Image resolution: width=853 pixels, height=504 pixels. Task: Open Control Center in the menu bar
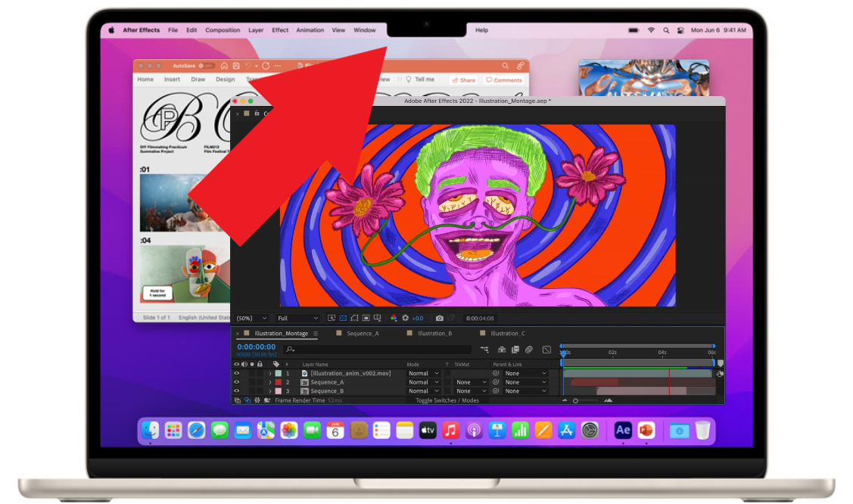680,30
